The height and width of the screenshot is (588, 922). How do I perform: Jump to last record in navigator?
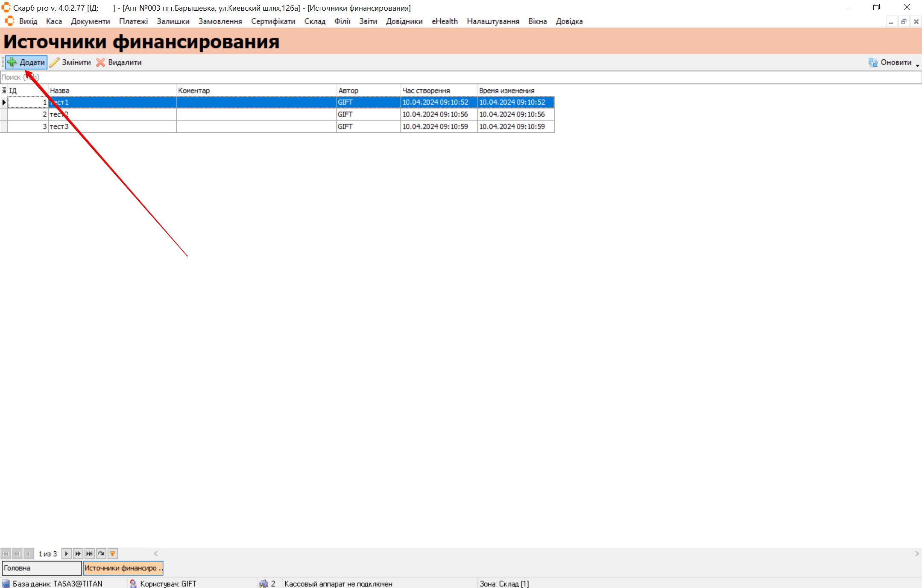point(89,553)
